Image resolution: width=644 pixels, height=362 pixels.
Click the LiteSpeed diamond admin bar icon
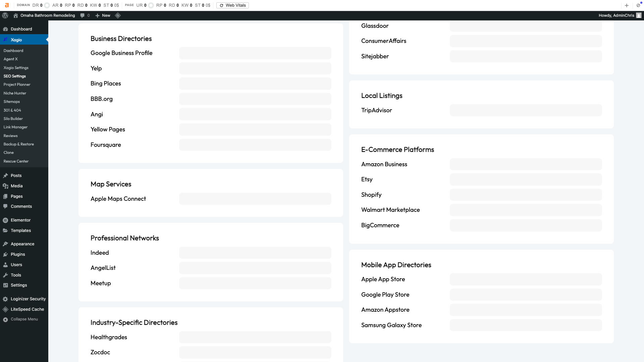click(x=118, y=15)
